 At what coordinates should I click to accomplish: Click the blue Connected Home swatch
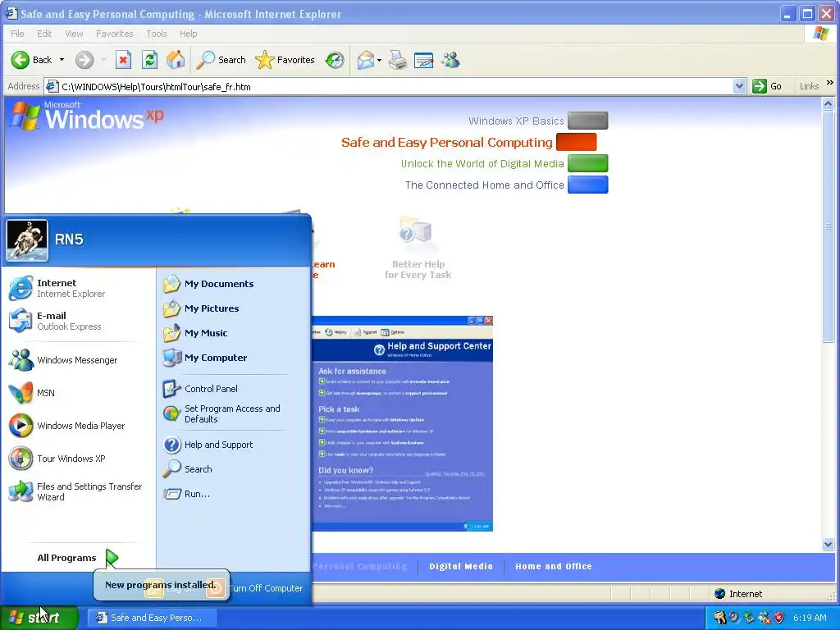(587, 185)
